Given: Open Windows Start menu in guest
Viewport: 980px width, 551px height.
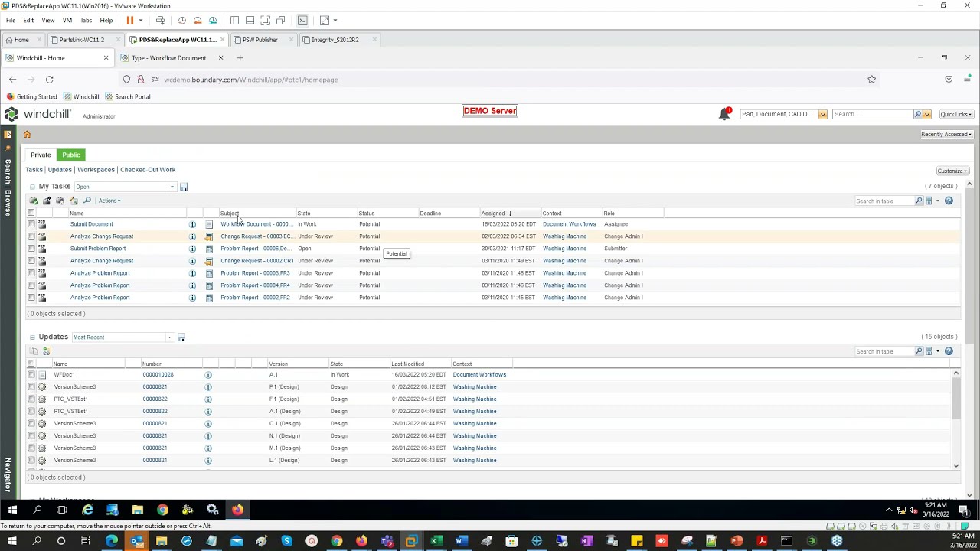Looking at the screenshot, I should tap(12, 510).
